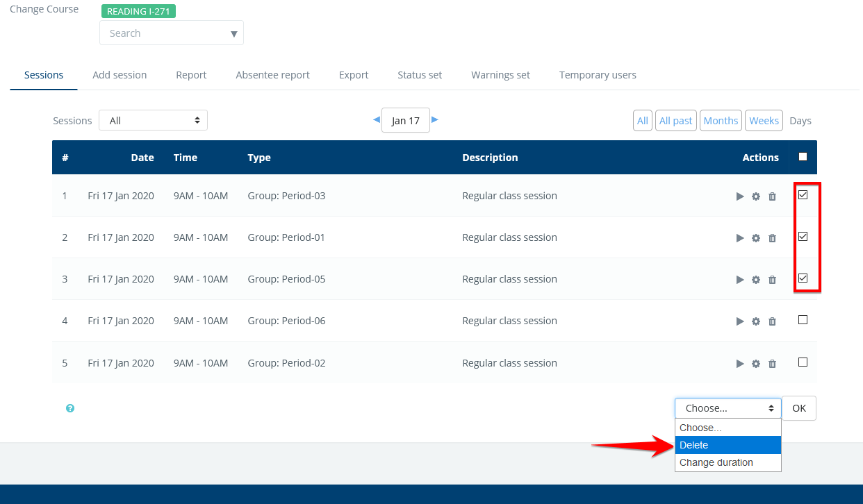Screen dimensions: 863x504
Task: Open the Absentee report tab
Action: point(272,75)
